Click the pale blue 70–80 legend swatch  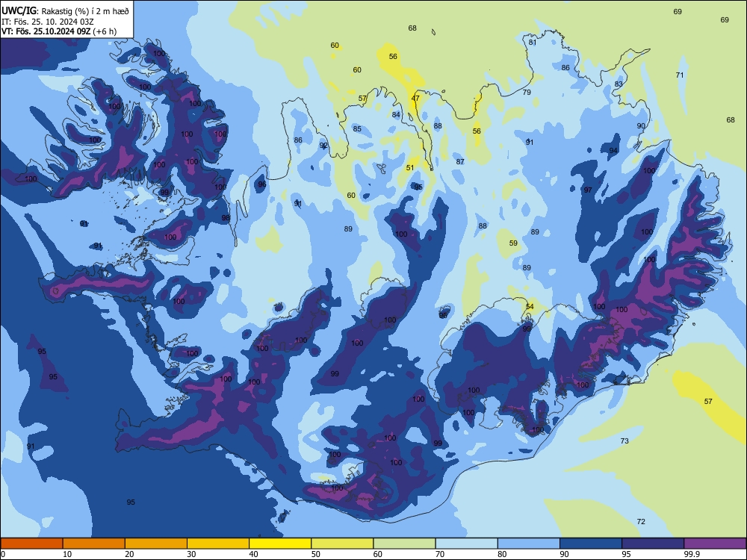[x=466, y=544]
